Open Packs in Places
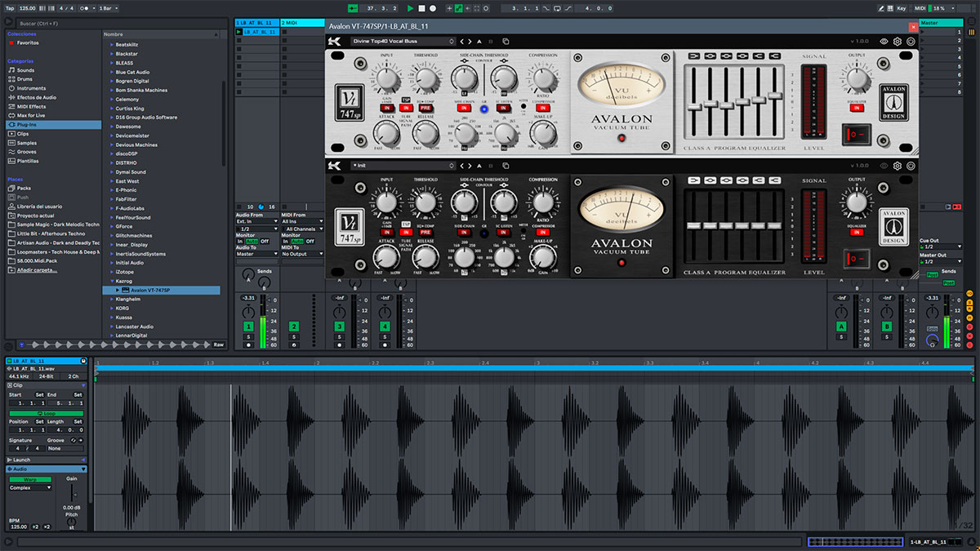The height and width of the screenshot is (551, 980). 24,188
